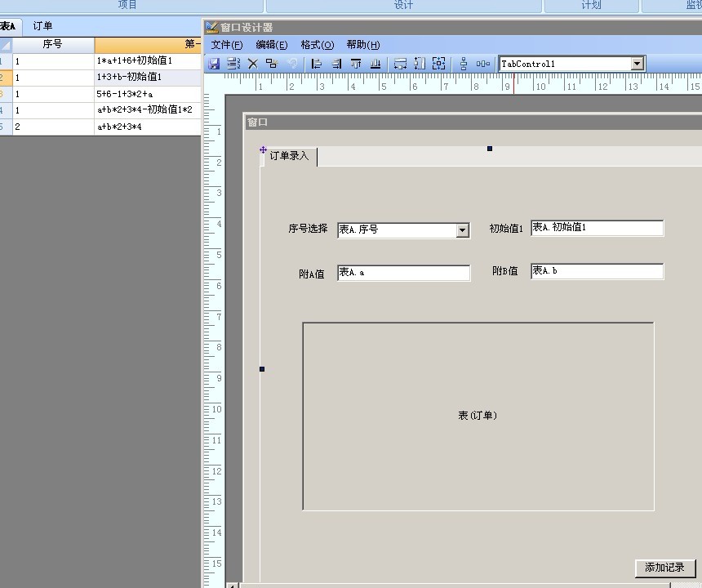Click the 表A.初始值1 input field

pyautogui.click(x=597, y=228)
